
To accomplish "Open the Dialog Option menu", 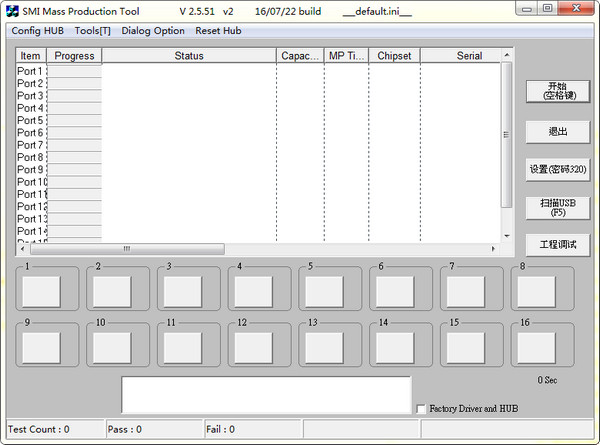I will pyautogui.click(x=153, y=31).
